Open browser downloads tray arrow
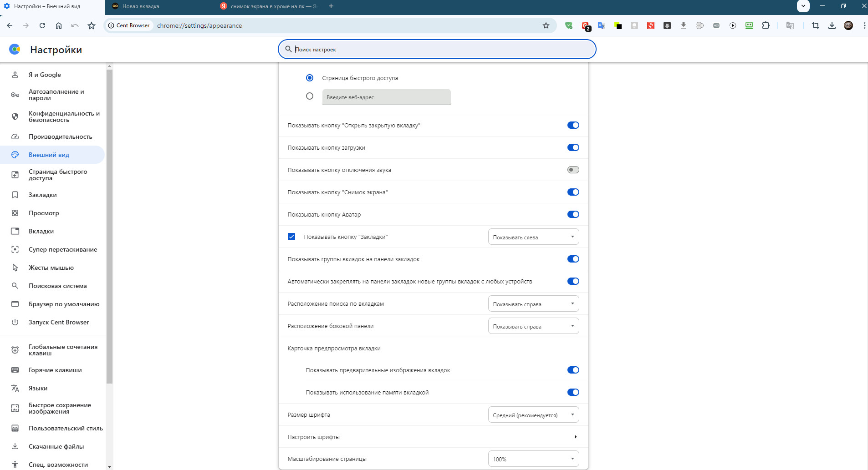Screen dimensions: 868x470 832,25
